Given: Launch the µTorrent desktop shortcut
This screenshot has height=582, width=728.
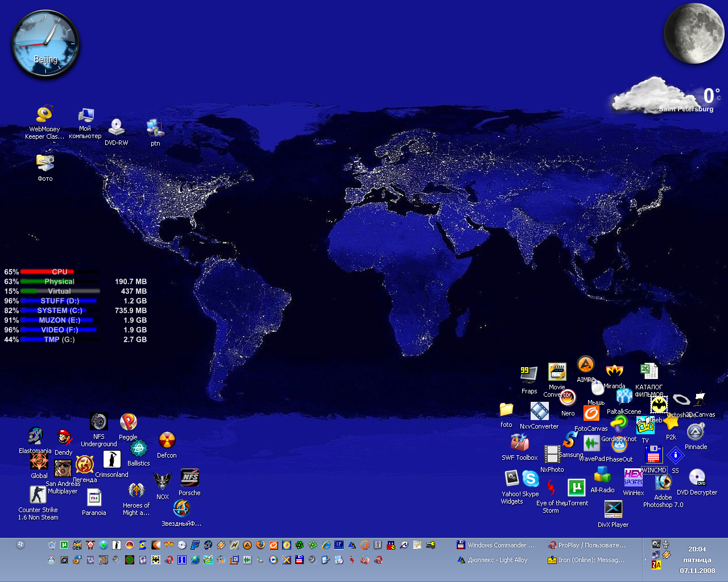Looking at the screenshot, I should tap(576, 488).
